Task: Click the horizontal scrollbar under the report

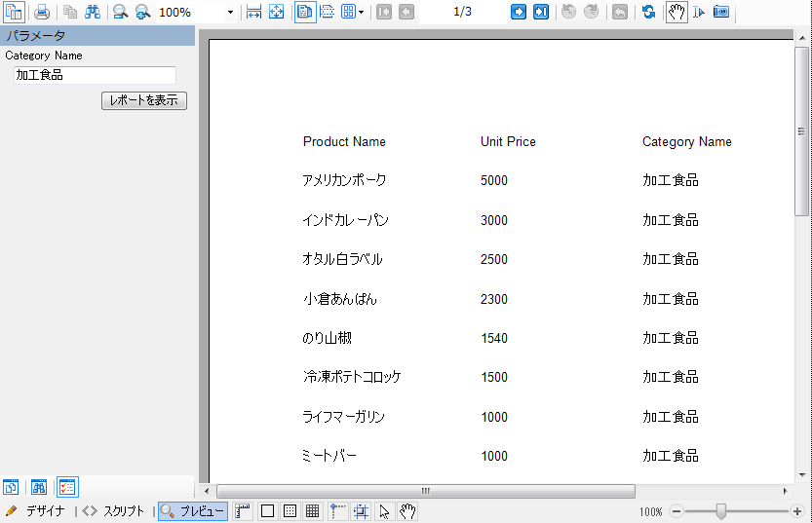Action: coord(425,491)
